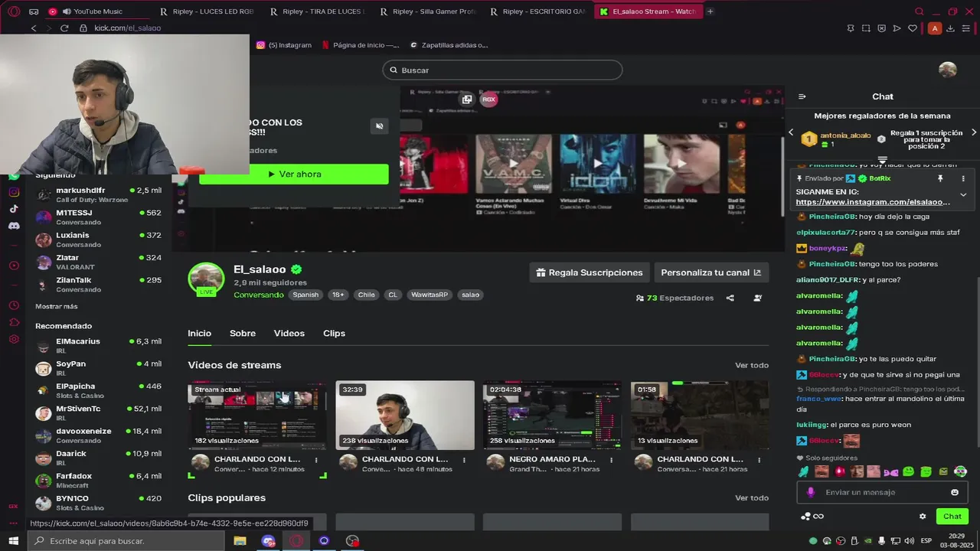
Task: Collapse the chat panel with the arrow-lines icon
Action: point(802,96)
